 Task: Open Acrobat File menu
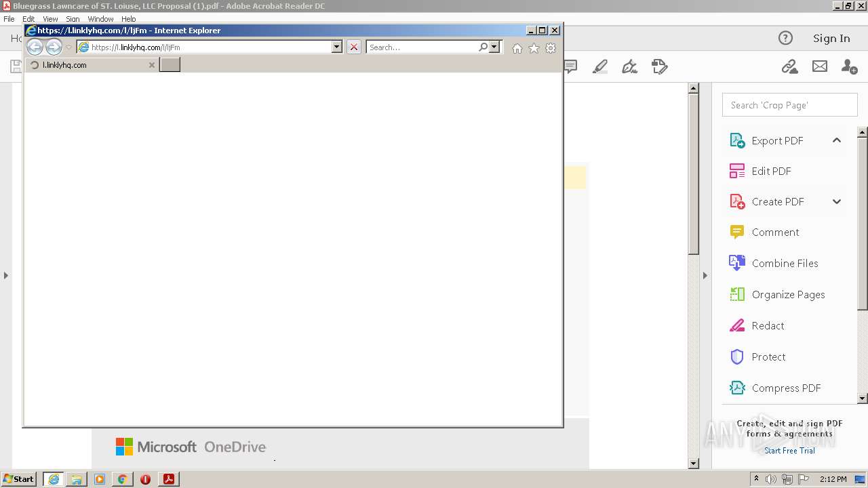click(9, 19)
